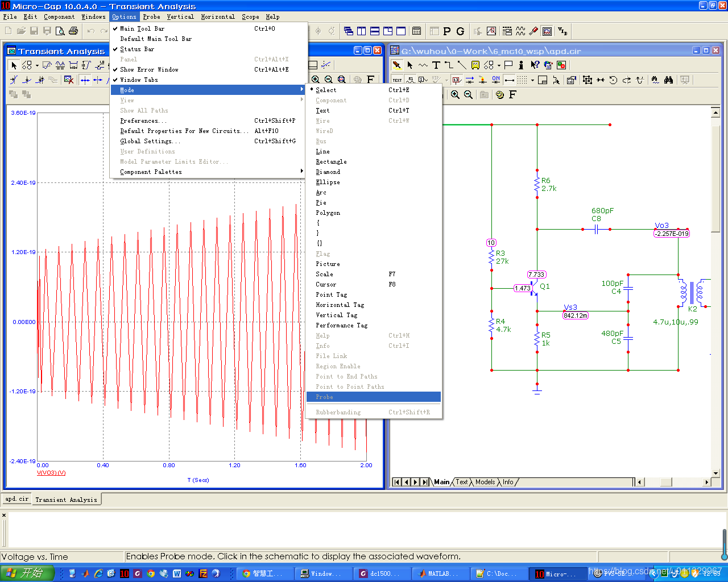Image resolution: width=728 pixels, height=582 pixels.
Task: Click binoculars Find icon in schematic toolbar
Action: coord(669,80)
